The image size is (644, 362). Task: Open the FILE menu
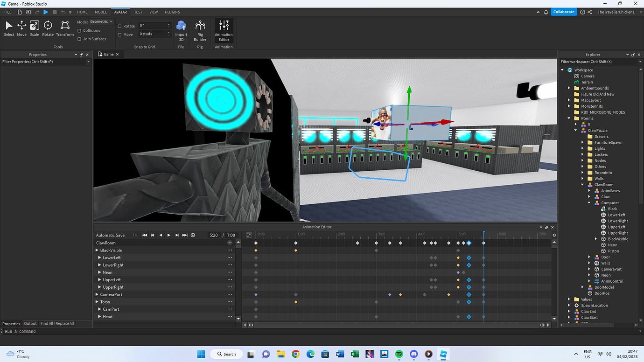tap(8, 12)
